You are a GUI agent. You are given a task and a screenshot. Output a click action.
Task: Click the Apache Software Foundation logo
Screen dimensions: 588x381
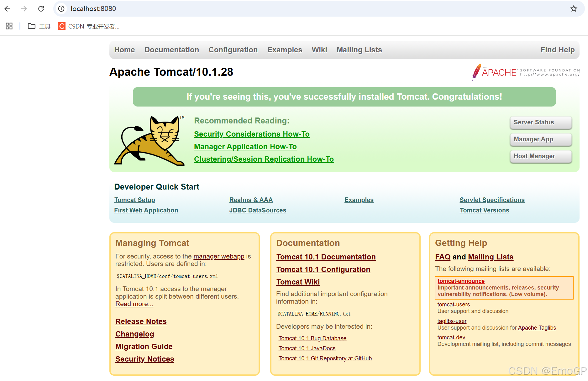pyautogui.click(x=526, y=73)
